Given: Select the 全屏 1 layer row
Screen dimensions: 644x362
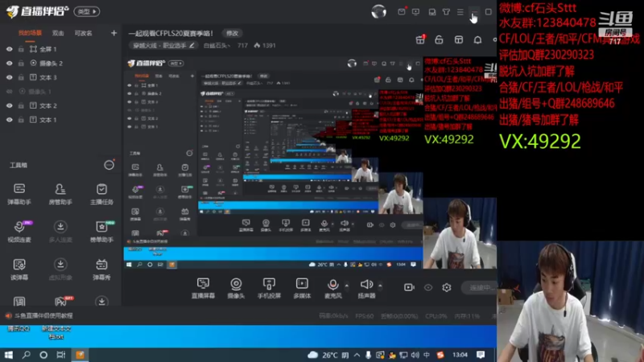Looking at the screenshot, I should (x=61, y=49).
